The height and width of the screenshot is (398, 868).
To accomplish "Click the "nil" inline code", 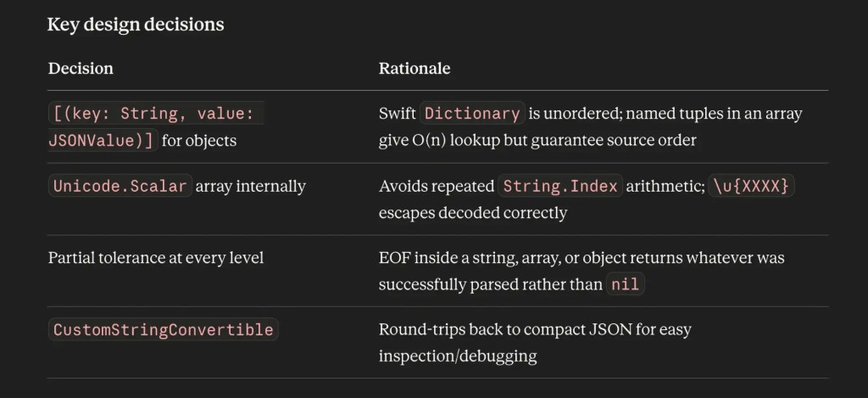I will click(626, 284).
